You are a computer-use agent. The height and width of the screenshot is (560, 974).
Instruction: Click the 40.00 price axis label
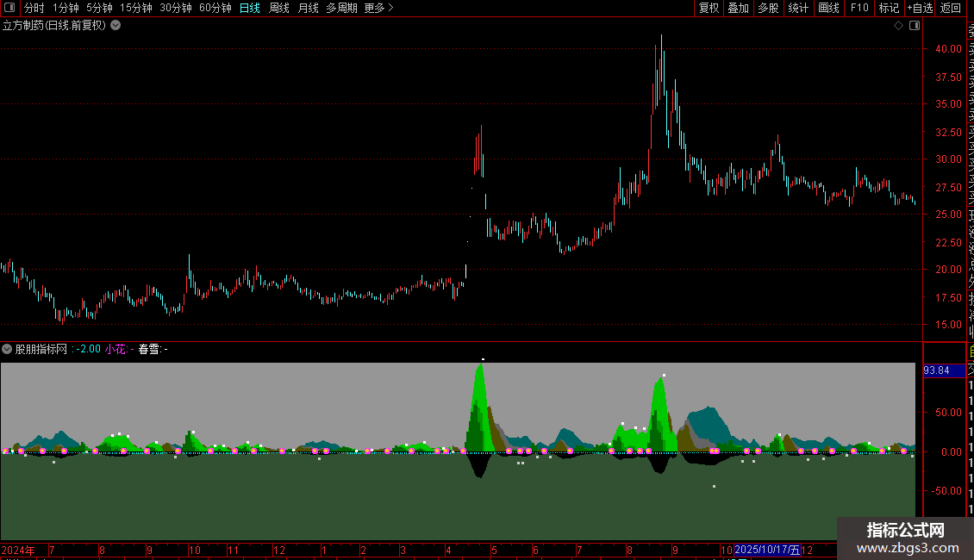point(948,49)
